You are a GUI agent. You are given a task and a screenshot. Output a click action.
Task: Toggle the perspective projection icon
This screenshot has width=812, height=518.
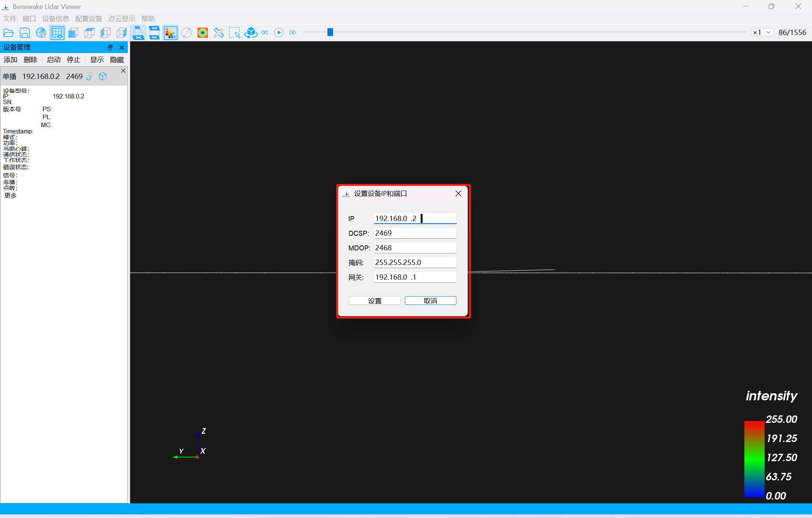coord(138,33)
